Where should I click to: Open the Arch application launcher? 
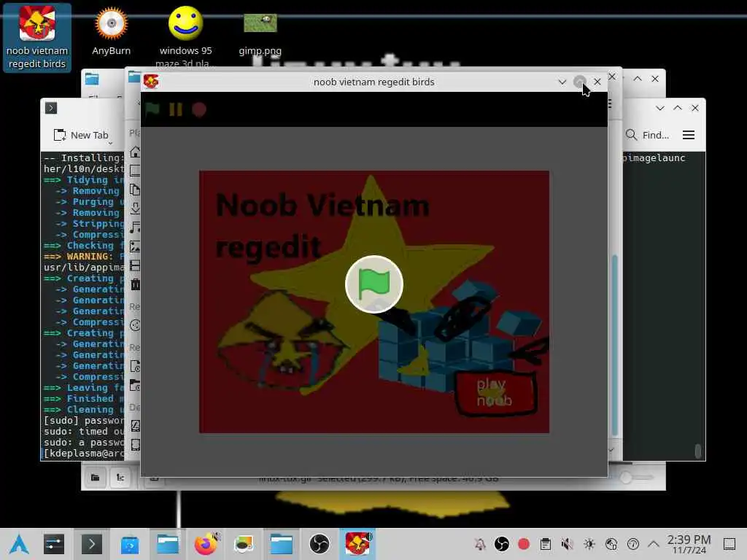[19, 544]
